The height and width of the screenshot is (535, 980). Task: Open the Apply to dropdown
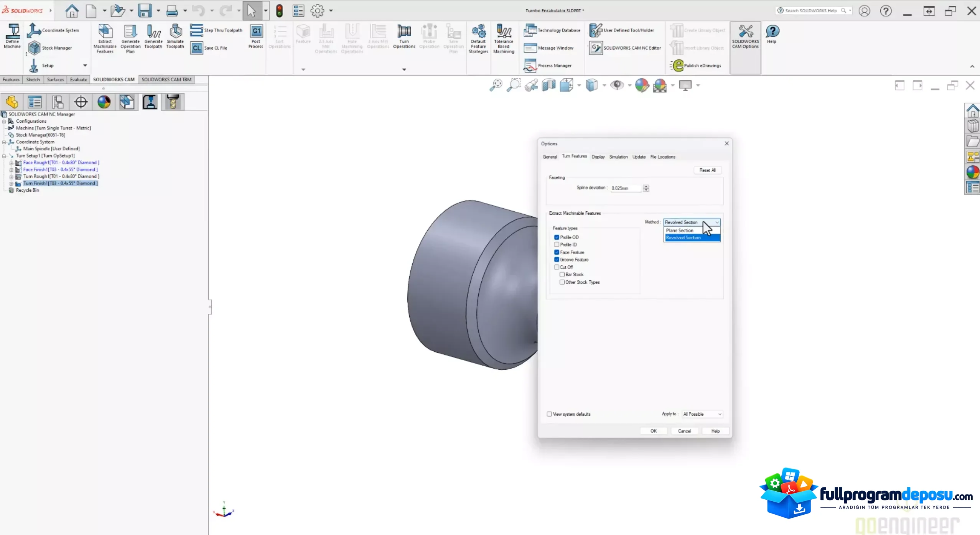coord(702,414)
